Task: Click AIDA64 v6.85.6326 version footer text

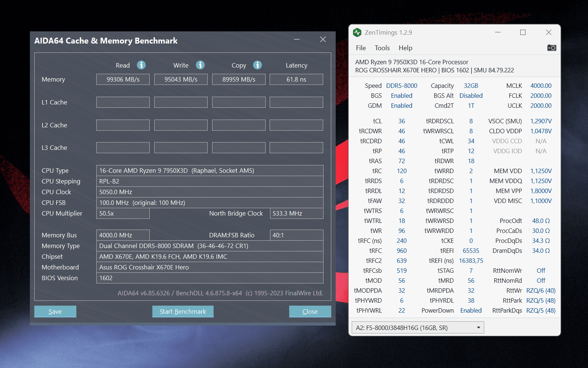Action: 220,293
